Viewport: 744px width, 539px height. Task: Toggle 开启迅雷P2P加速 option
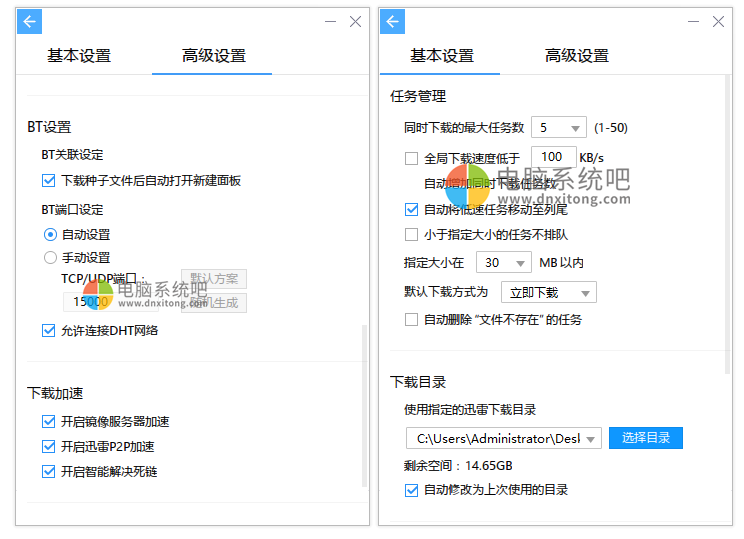[x=49, y=447]
